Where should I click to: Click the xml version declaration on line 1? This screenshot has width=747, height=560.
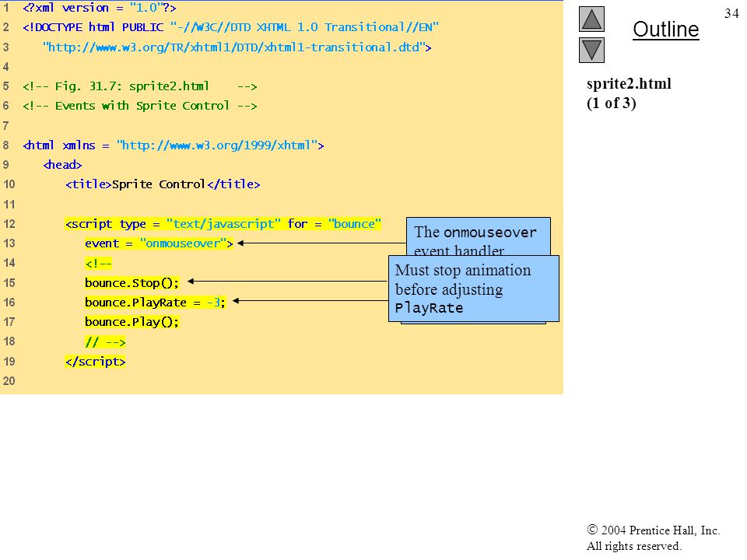pyautogui.click(x=99, y=8)
